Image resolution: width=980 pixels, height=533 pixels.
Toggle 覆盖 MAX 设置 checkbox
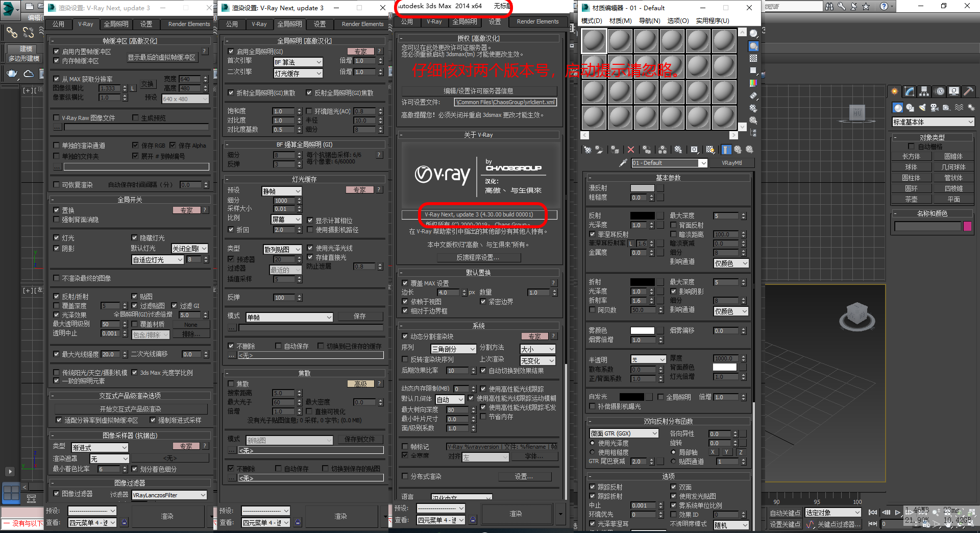coord(405,283)
